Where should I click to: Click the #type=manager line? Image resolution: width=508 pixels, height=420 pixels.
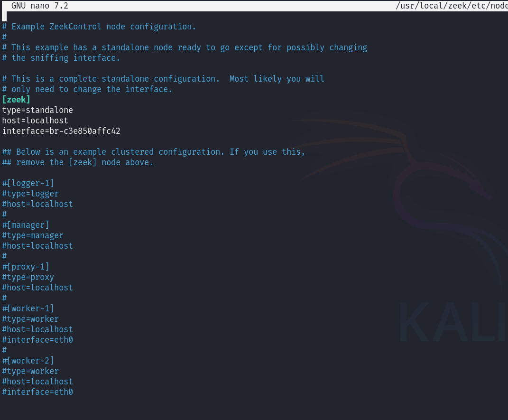[33, 235]
